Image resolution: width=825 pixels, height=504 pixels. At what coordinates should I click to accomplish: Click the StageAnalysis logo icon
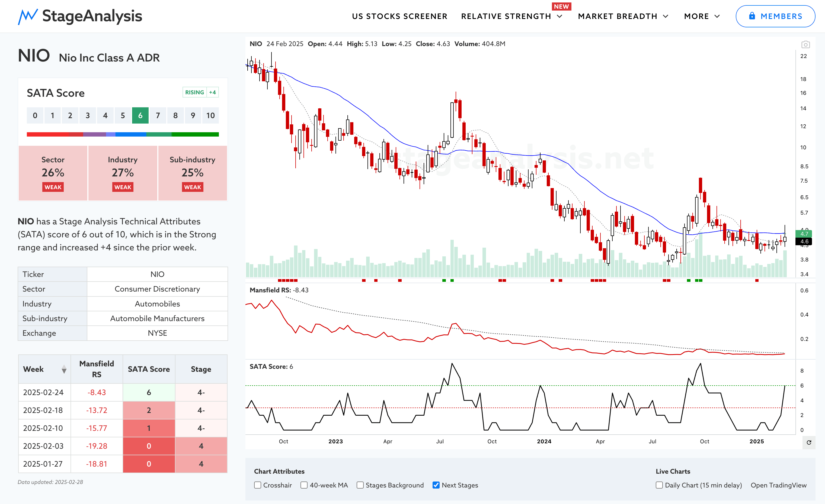click(x=27, y=16)
